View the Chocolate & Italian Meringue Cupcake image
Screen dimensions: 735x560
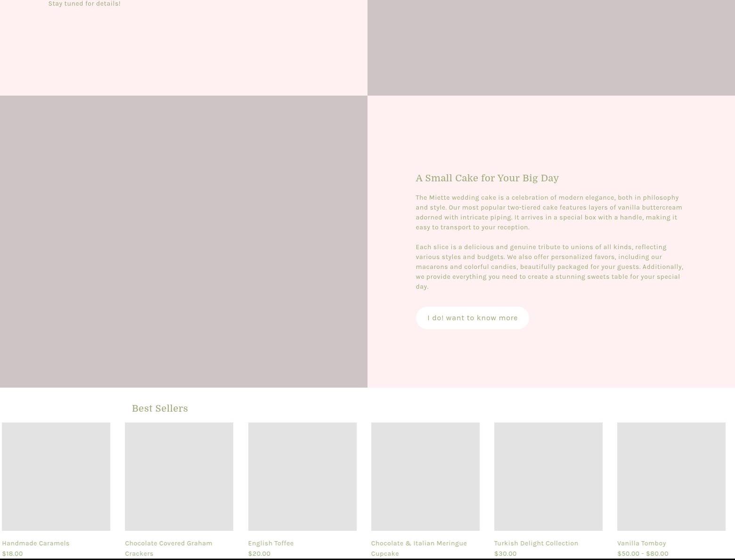tap(425, 476)
